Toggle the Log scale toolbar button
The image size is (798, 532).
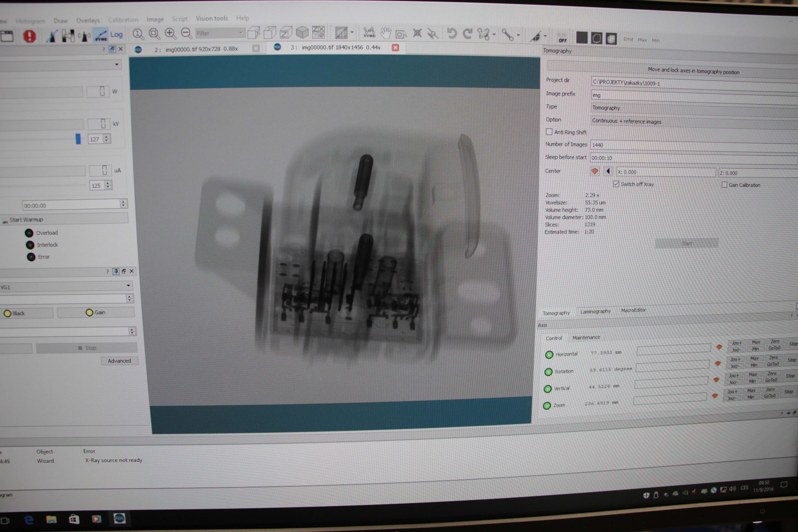point(116,35)
